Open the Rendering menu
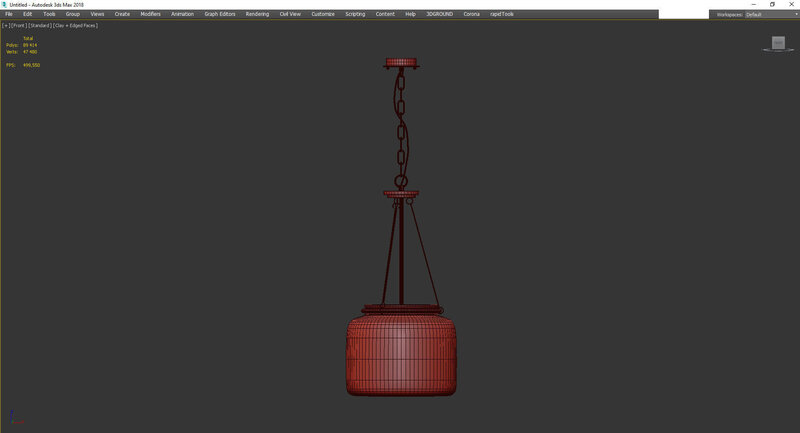 [257, 15]
